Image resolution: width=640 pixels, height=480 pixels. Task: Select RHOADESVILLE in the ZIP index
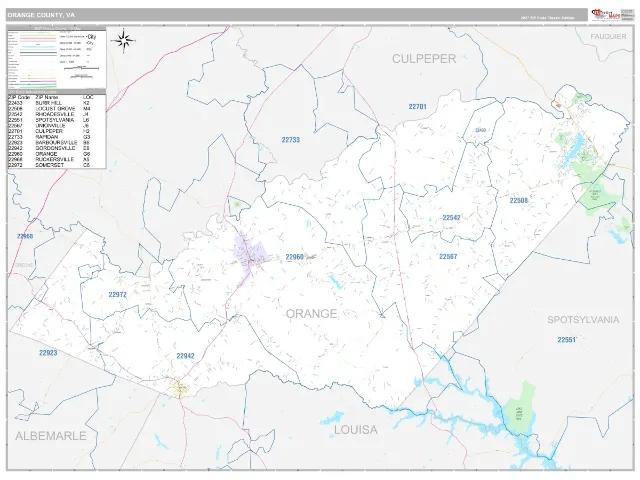click(57, 115)
